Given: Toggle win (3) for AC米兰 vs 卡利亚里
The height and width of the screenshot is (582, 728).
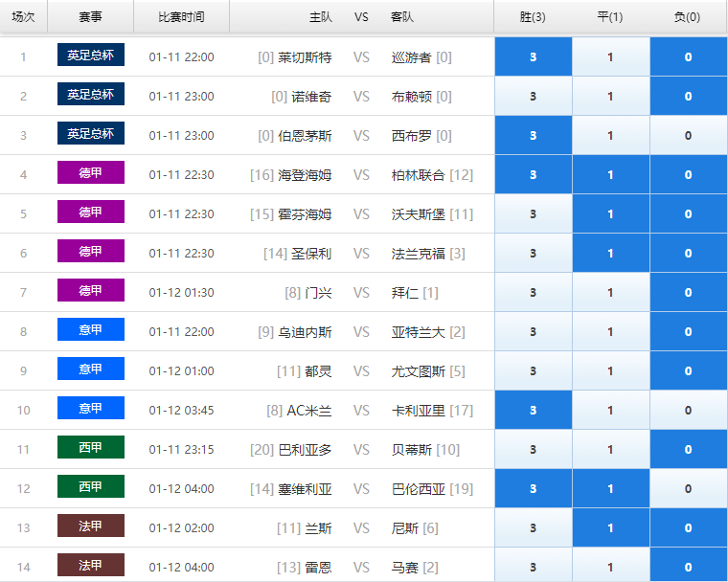Looking at the screenshot, I should click(x=533, y=410).
